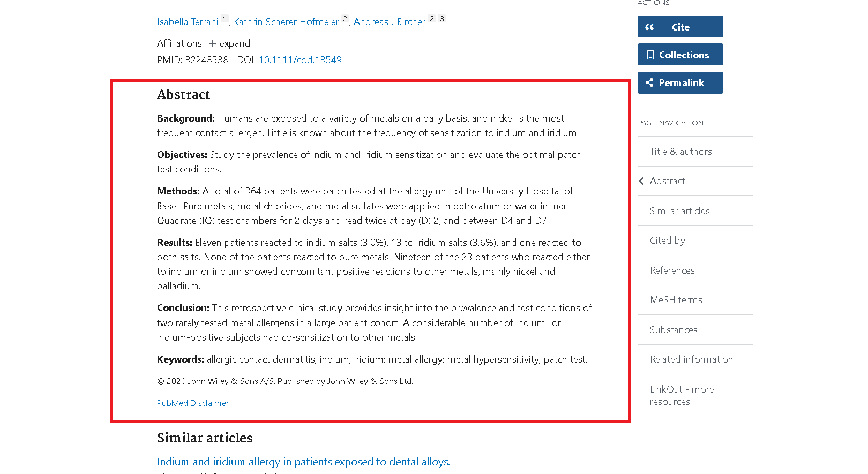Jump to References in page navigation
The width and height of the screenshot is (868, 474).
pyautogui.click(x=672, y=270)
